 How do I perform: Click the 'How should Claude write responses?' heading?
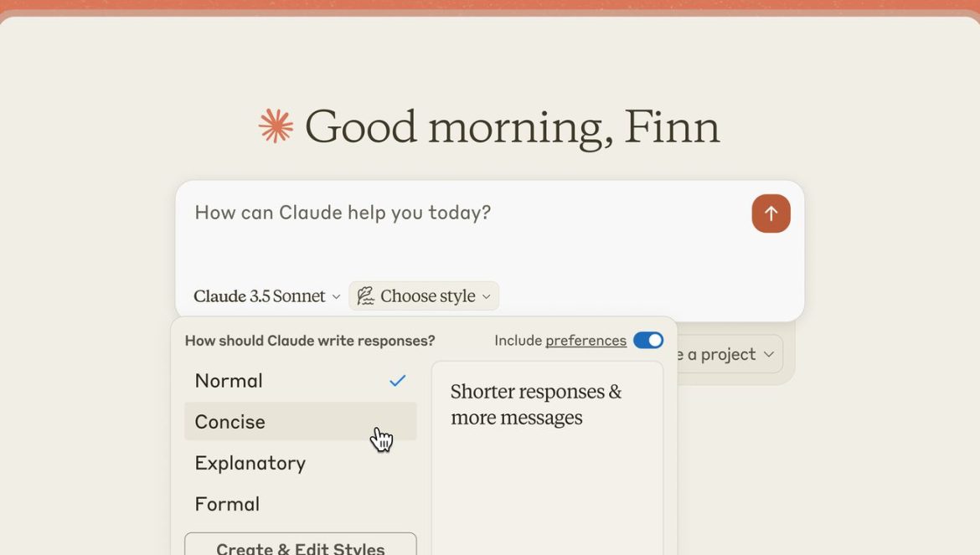point(310,341)
